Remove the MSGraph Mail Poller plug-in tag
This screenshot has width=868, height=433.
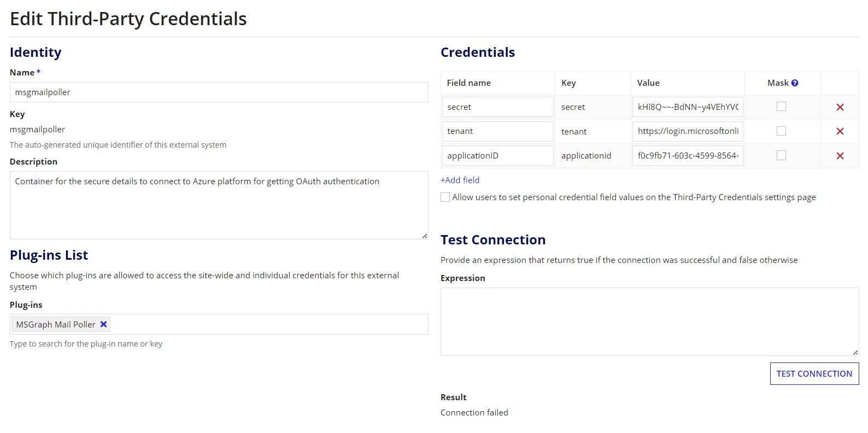[103, 324]
